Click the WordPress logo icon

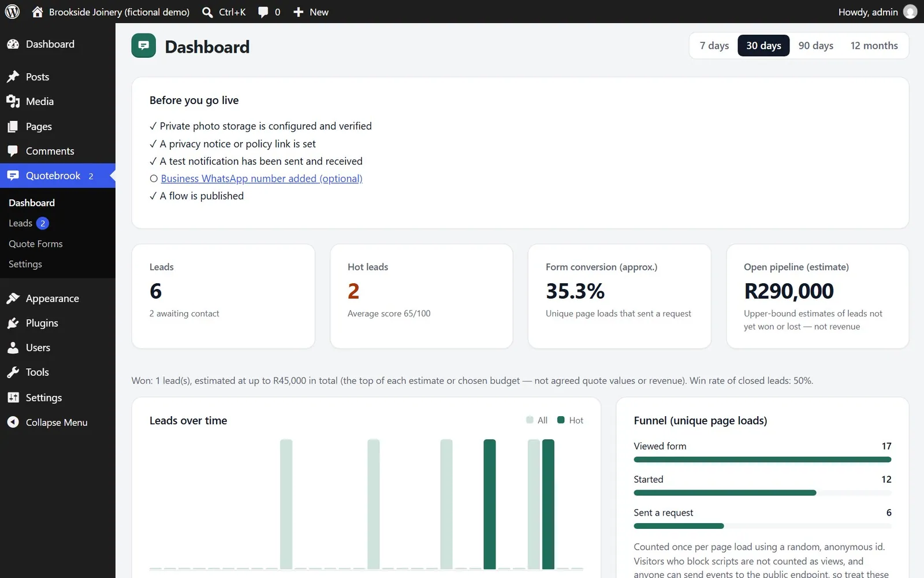click(12, 12)
